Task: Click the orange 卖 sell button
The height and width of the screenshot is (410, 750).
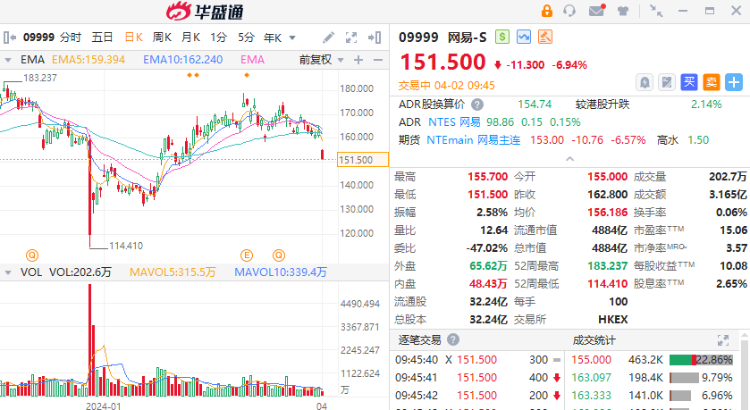Action: [711, 82]
